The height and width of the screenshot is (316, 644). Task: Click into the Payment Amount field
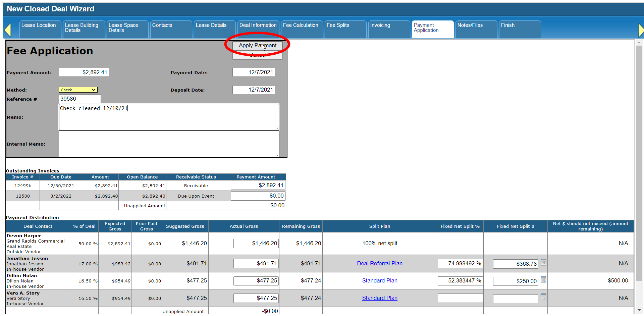point(84,72)
